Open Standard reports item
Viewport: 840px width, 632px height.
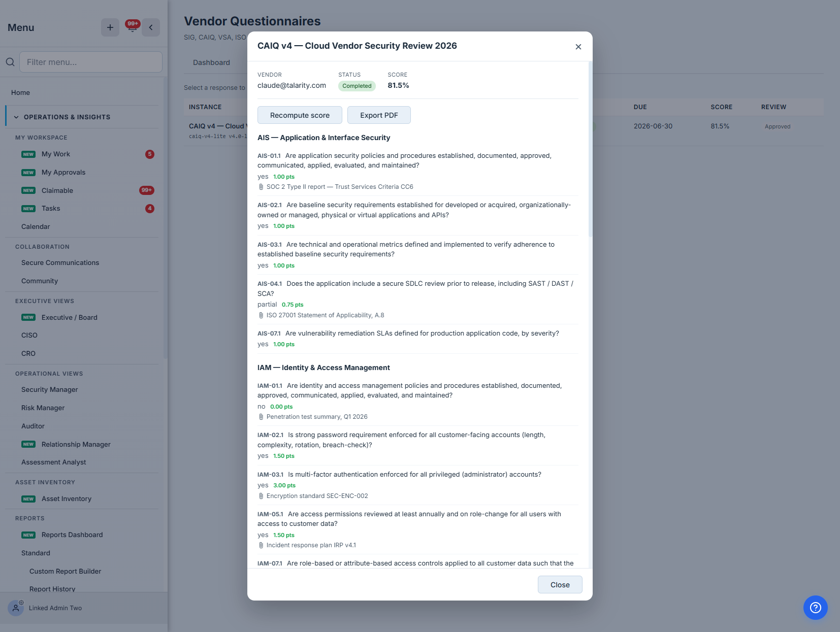pos(36,553)
